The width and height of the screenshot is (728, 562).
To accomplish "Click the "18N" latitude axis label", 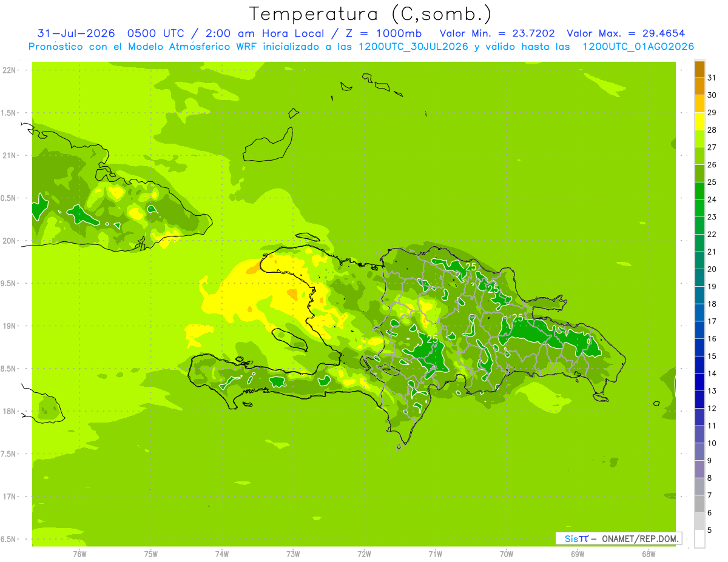I will pyautogui.click(x=9, y=411).
